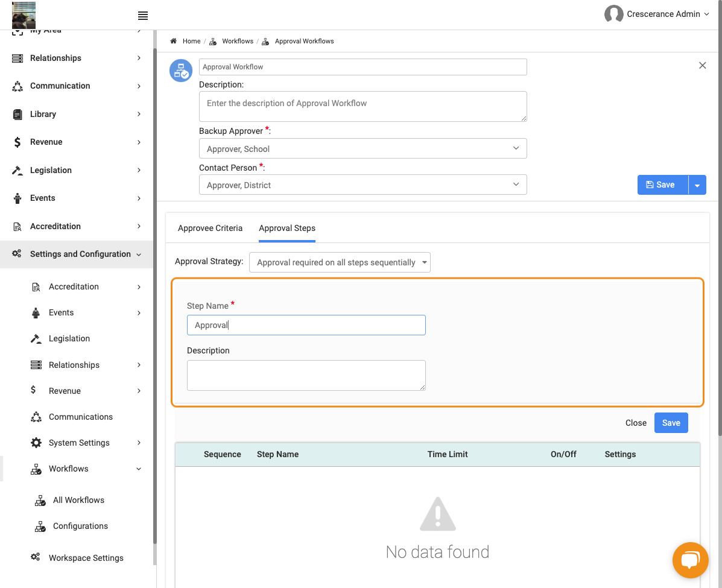This screenshot has width=722, height=588.
Task: Click the Library book icon
Action: (x=17, y=114)
